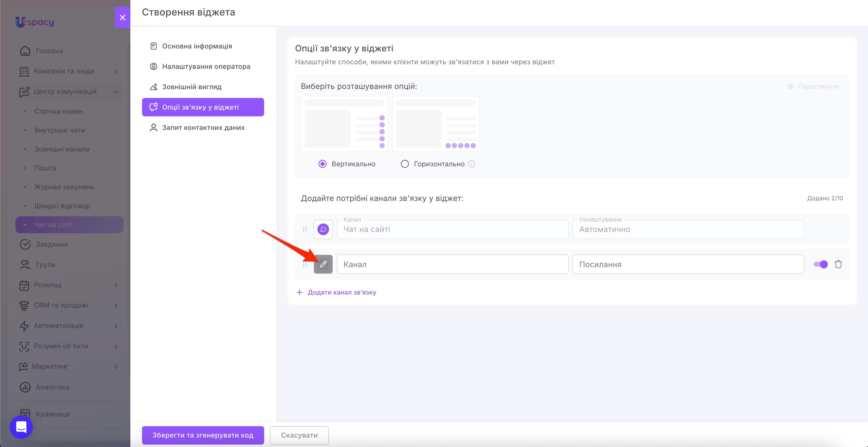
Task: Delete the channel using the trash icon
Action: tap(838, 264)
